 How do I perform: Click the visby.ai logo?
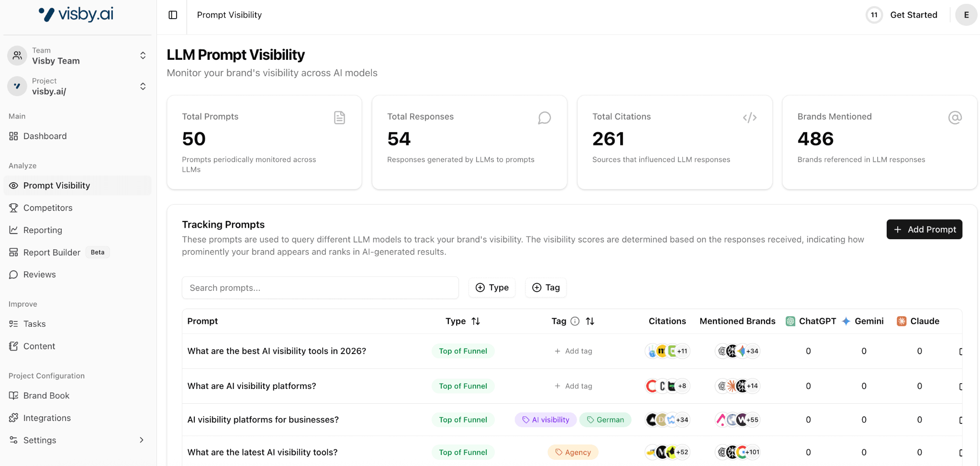[76, 14]
